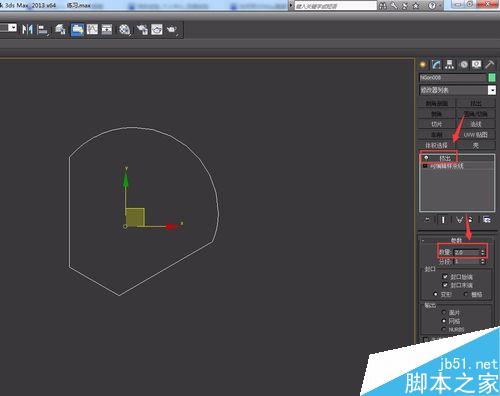Select the NURBS output radio button
This screenshot has height=396, width=500.
tap(444, 329)
